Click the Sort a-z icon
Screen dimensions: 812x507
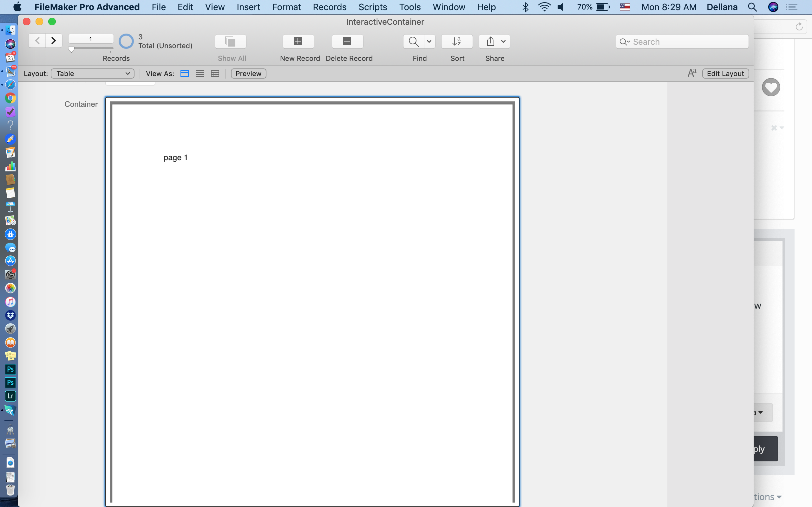[x=457, y=42]
